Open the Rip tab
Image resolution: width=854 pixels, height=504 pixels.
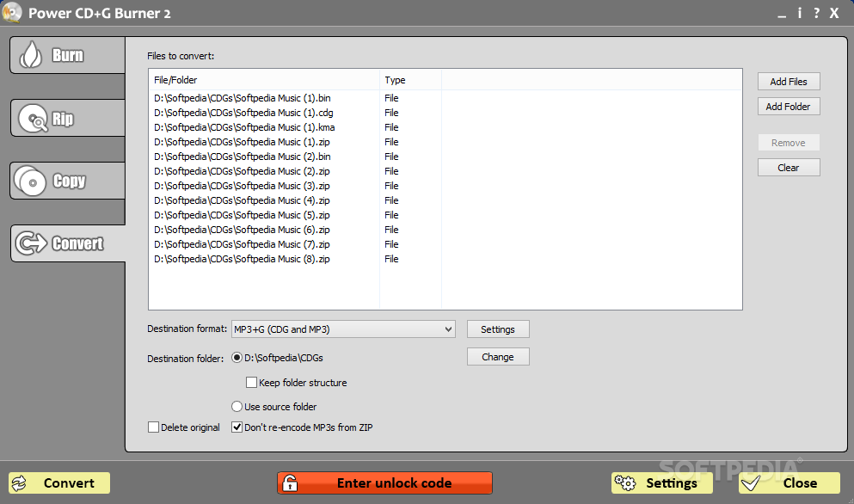[68, 118]
